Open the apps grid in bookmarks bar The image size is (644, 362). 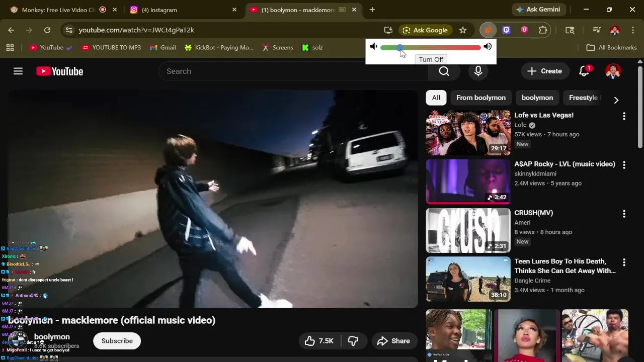point(10,47)
